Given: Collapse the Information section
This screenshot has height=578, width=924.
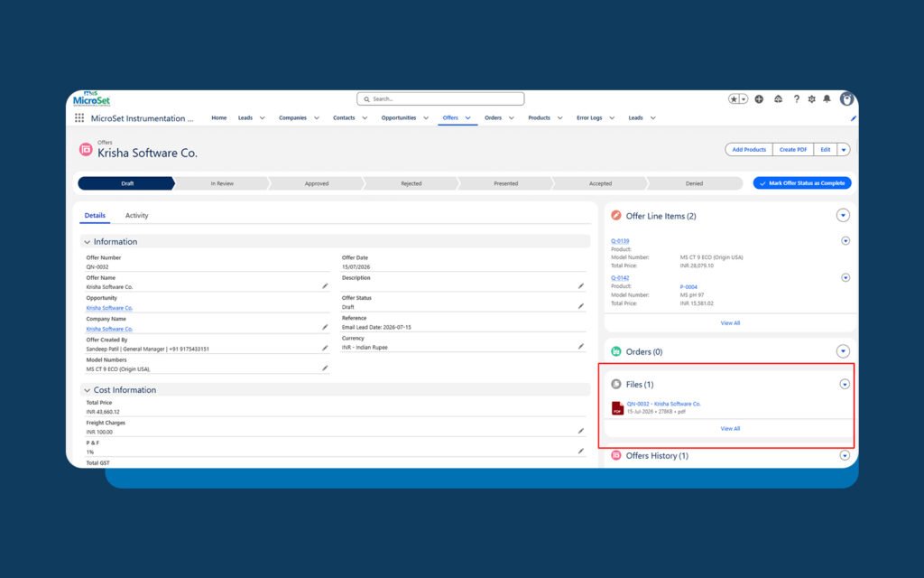Looking at the screenshot, I should (88, 242).
